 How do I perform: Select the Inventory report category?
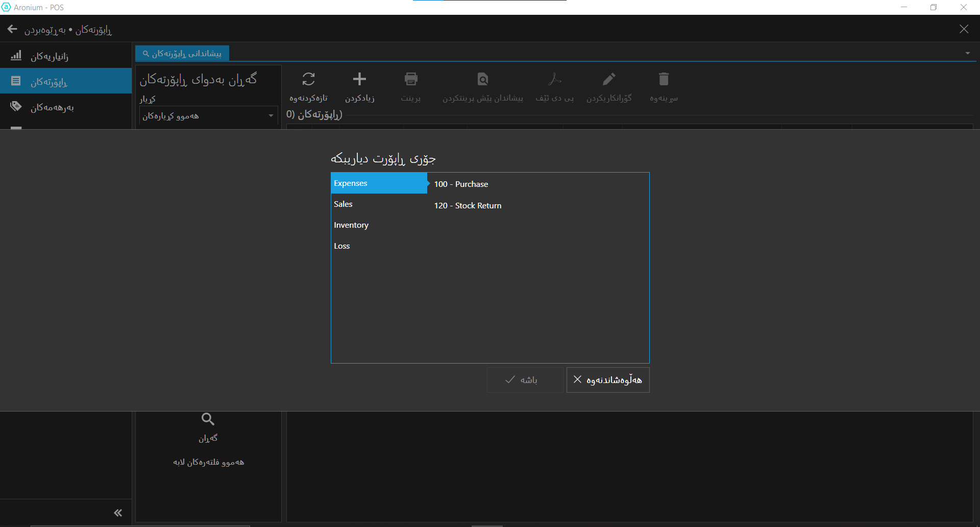(351, 225)
